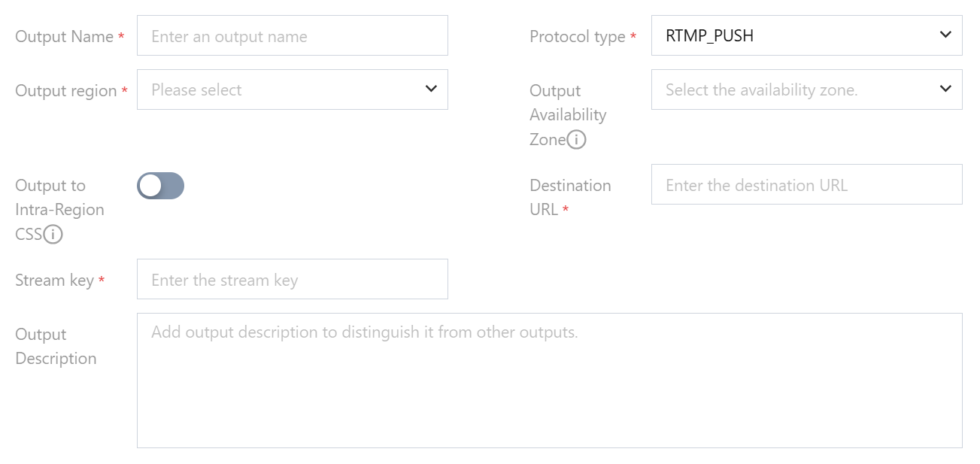Click the info icon beside Output Availability Zone

[x=577, y=140]
